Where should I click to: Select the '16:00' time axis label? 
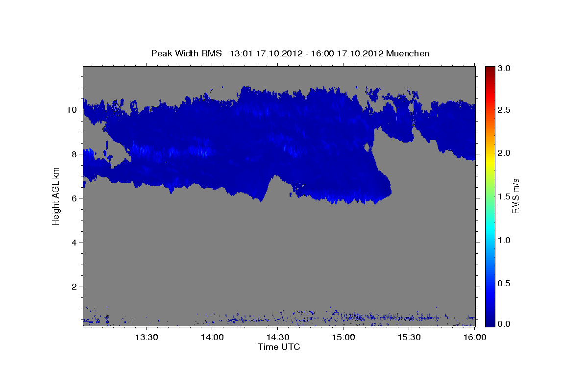click(x=475, y=337)
